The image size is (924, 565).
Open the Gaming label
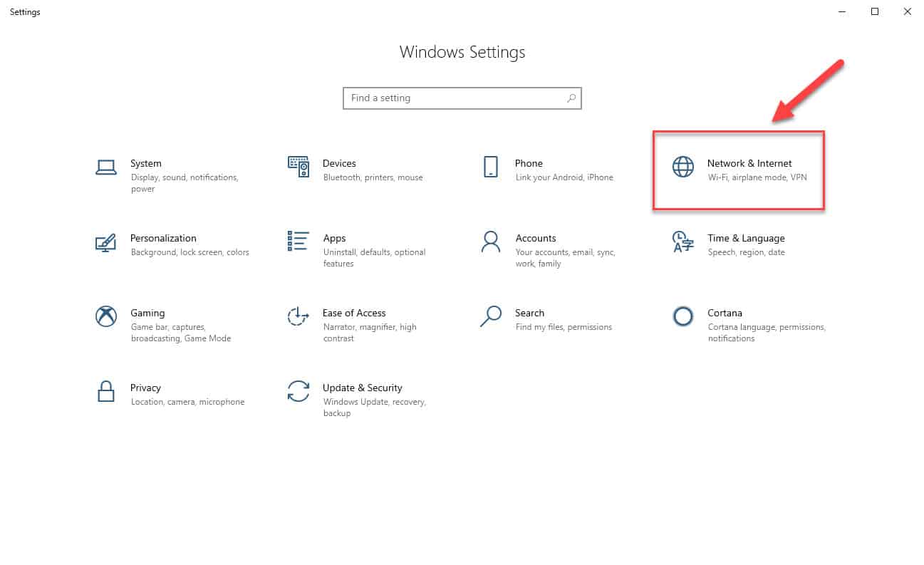[147, 313]
